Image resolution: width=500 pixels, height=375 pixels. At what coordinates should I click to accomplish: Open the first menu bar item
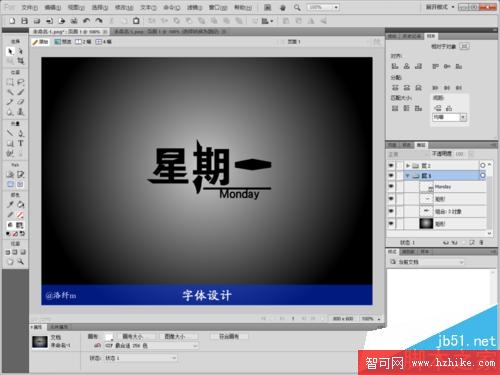click(29, 7)
